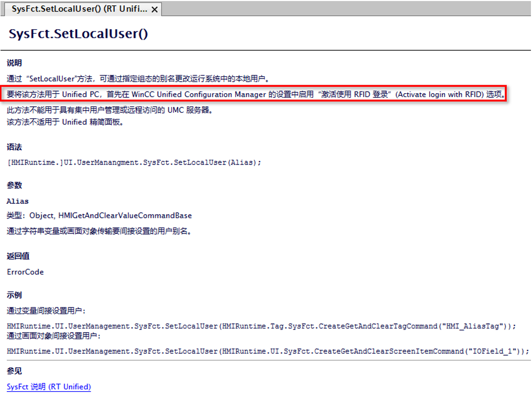Select the ErrorCode return value text
Screen dimensions: 532x395
coord(24,272)
